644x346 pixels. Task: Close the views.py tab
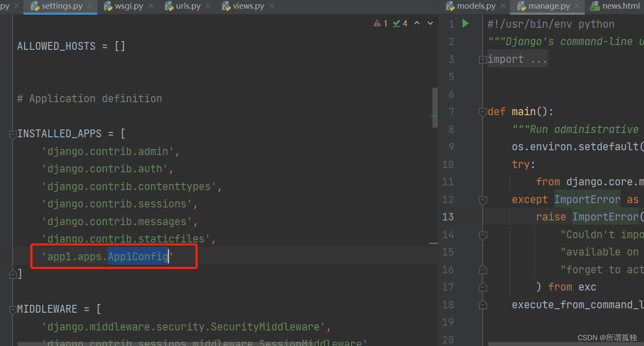point(271,6)
